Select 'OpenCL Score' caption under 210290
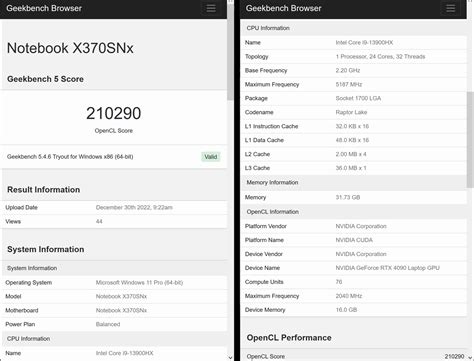Screen dimensions: 474x361 coord(114,131)
